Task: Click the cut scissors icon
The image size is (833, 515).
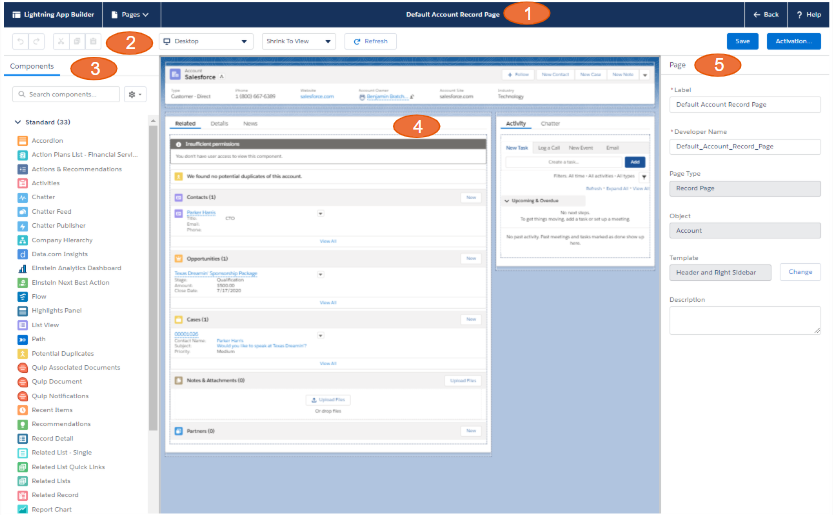Action: [x=61, y=41]
